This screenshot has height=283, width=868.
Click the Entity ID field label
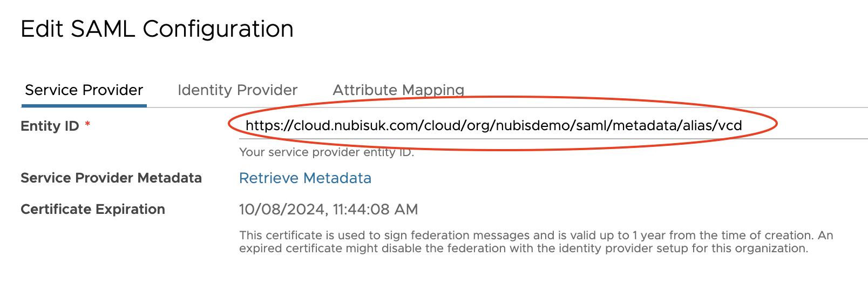tap(50, 126)
